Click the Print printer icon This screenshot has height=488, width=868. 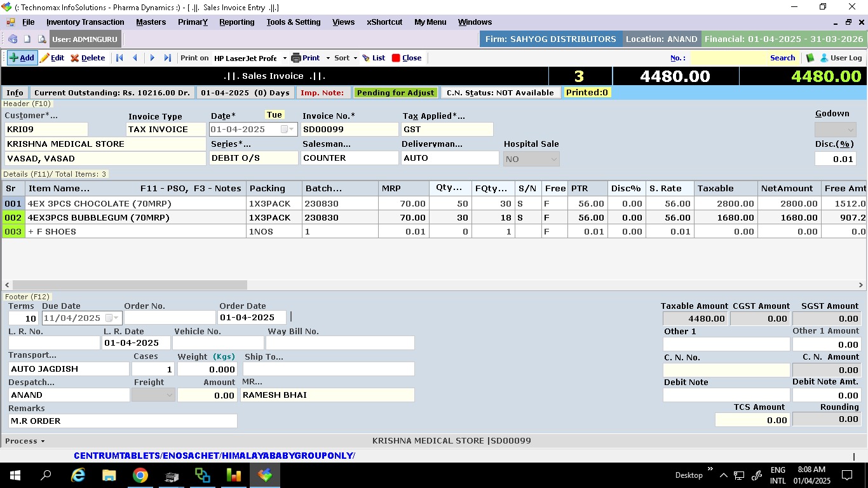coord(306,58)
